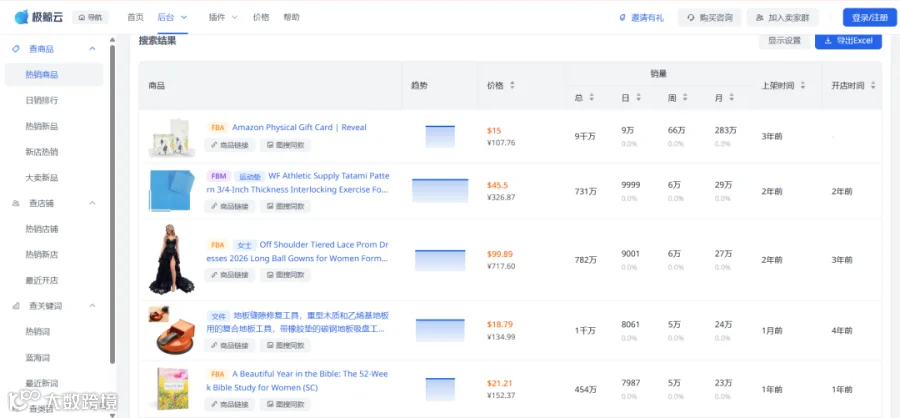Select 日销排行 in sidebar
Viewport: 900px width, 418px height.
pyautogui.click(x=41, y=100)
